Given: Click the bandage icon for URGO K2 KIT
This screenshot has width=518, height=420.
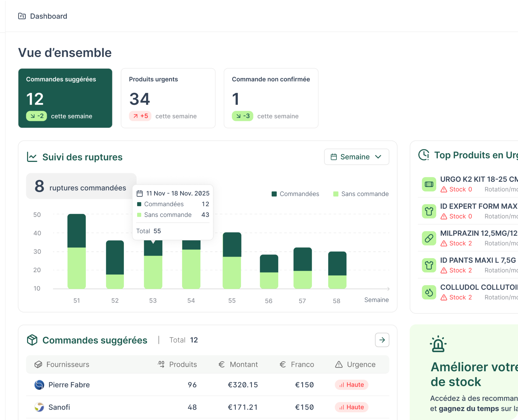Looking at the screenshot, I should (x=429, y=184).
